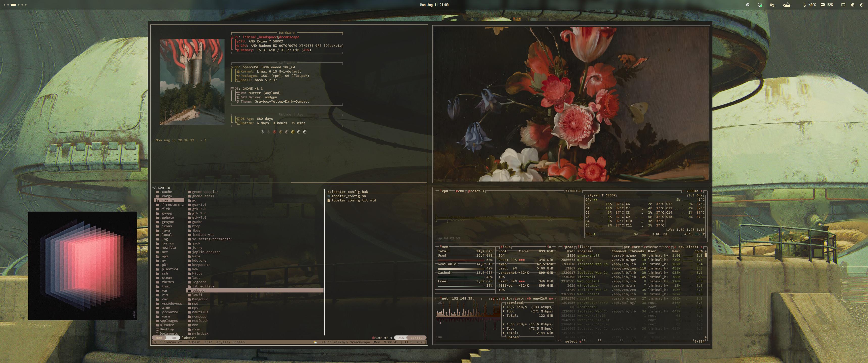Screen dimensions: 868x363
Task: Open the btop menu
Action: click(460, 191)
